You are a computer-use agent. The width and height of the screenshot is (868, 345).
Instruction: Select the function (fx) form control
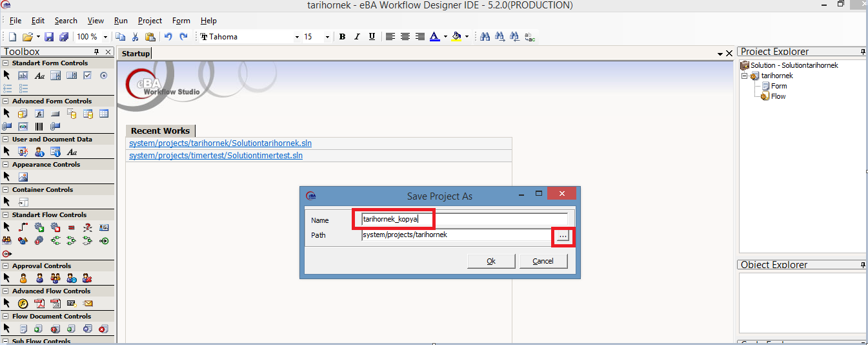pos(39,114)
